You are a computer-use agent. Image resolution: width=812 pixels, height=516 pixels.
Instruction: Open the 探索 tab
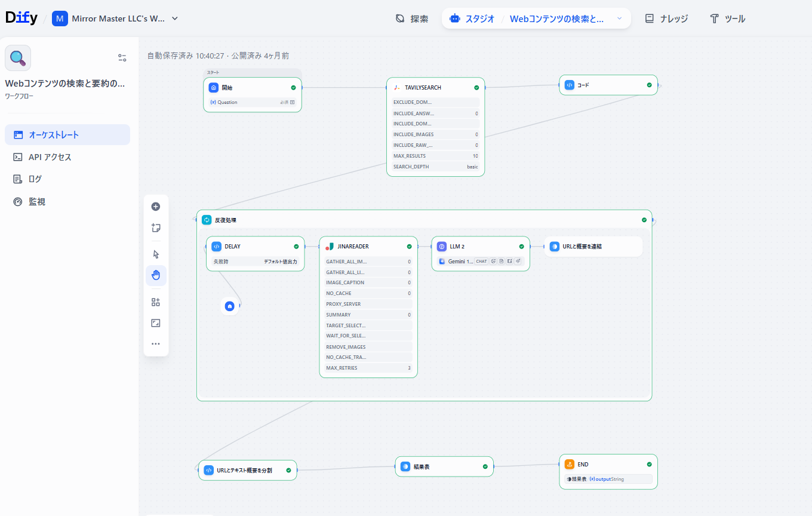(412, 19)
